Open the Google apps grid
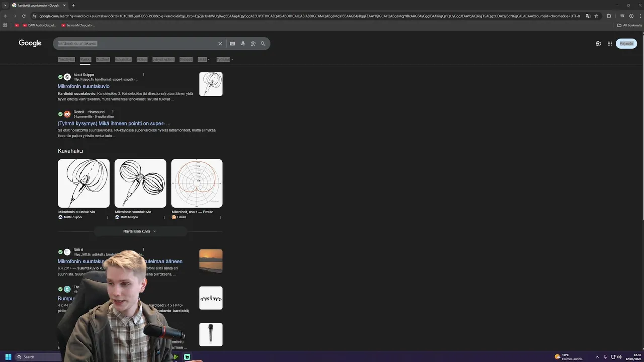Viewport: 644px width, 362px height. point(610,44)
